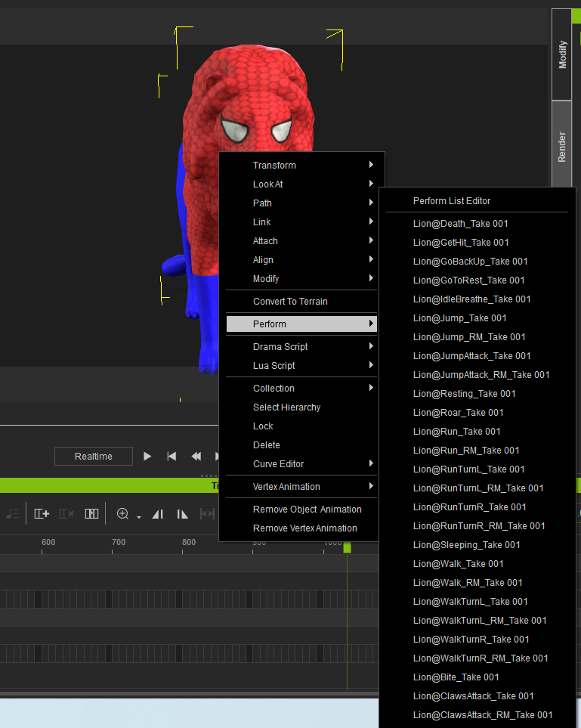Select Lion@Sleeping_Take 001 animation

tap(477, 545)
